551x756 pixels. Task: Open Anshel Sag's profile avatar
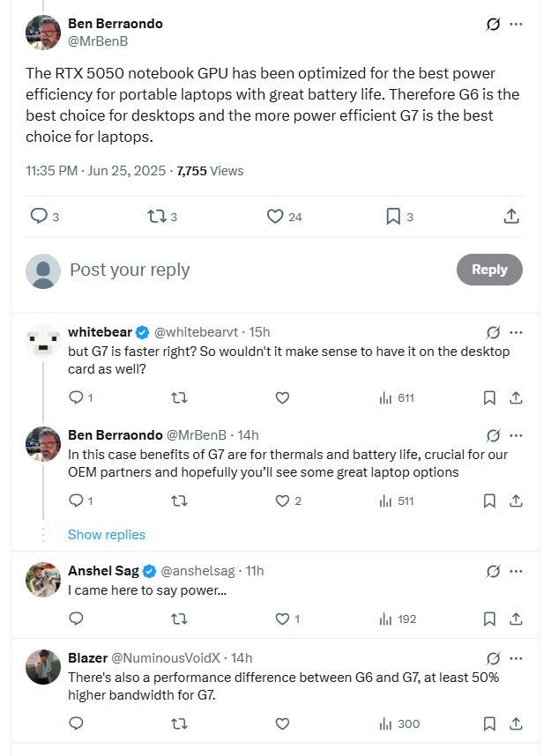(x=43, y=580)
